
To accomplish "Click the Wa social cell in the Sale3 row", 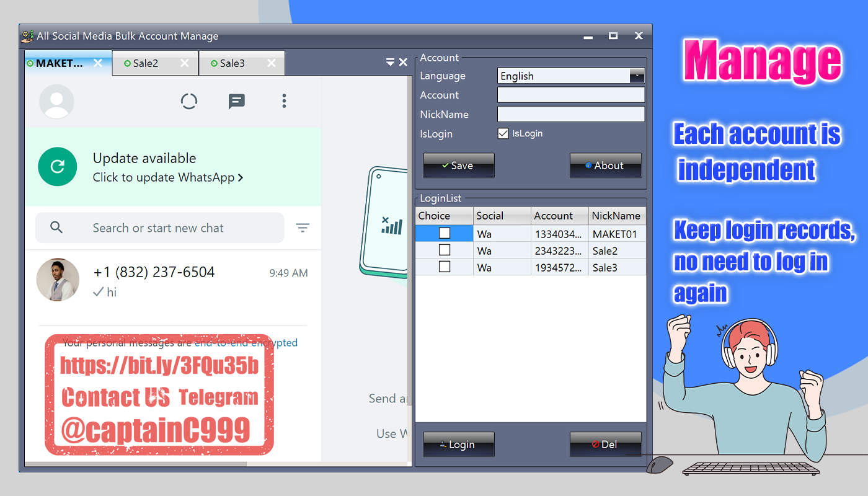I will pos(502,267).
